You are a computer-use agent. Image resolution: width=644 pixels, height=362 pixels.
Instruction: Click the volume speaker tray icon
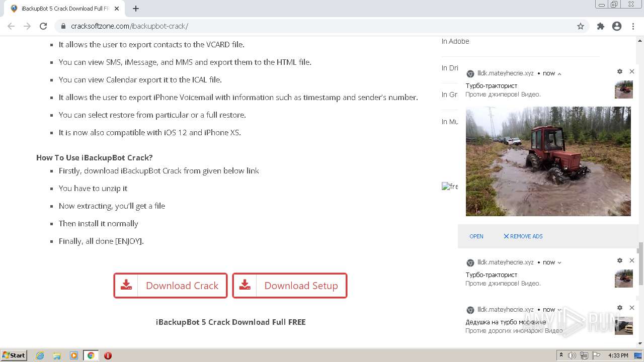[573, 355]
